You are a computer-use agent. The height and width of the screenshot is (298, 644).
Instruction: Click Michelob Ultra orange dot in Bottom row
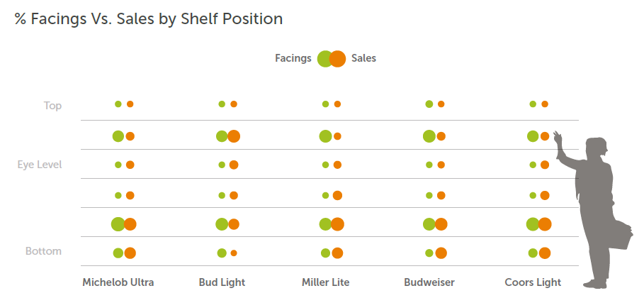point(130,253)
